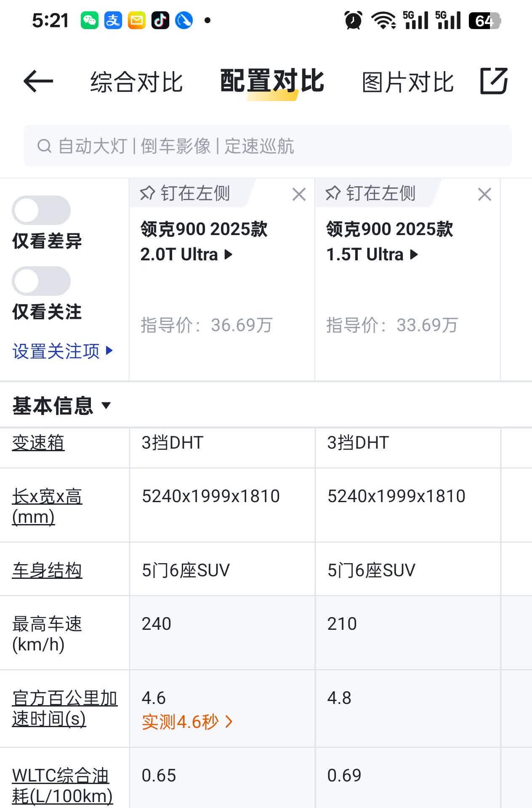
Task: Remove the 1.5T Ultra from comparison
Action: point(484,194)
